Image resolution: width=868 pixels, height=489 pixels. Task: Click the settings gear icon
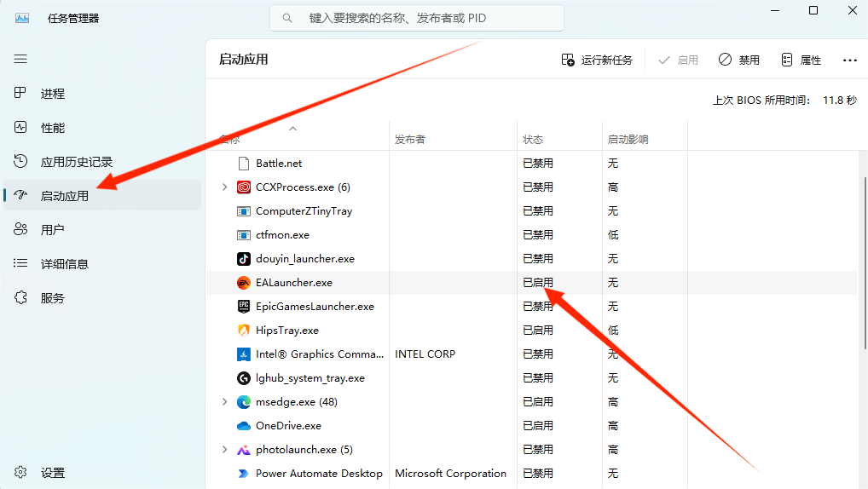click(20, 472)
